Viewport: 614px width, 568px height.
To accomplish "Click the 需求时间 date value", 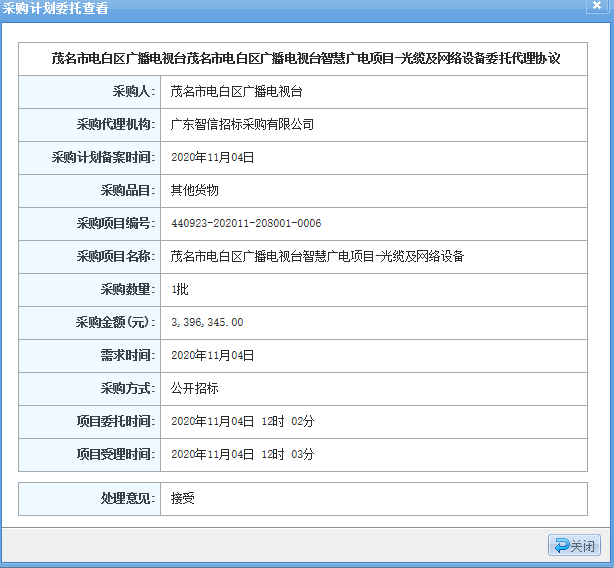I will tap(213, 355).
